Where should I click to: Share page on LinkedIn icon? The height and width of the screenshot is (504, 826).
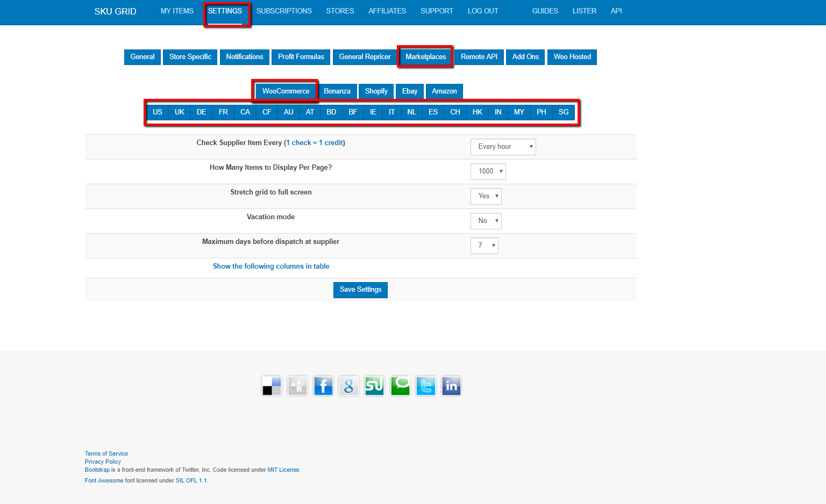tap(451, 386)
